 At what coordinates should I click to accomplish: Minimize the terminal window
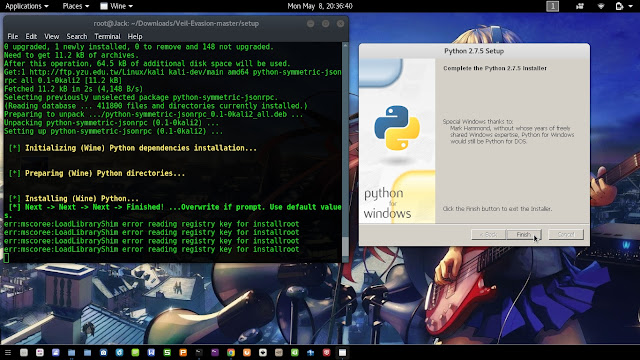[x=311, y=24]
